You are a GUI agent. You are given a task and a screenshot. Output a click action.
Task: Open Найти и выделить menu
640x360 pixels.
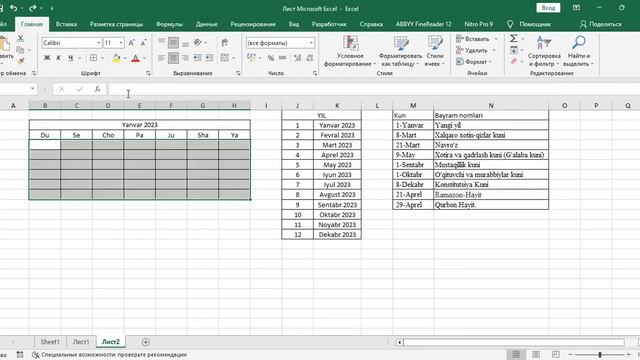pos(579,51)
